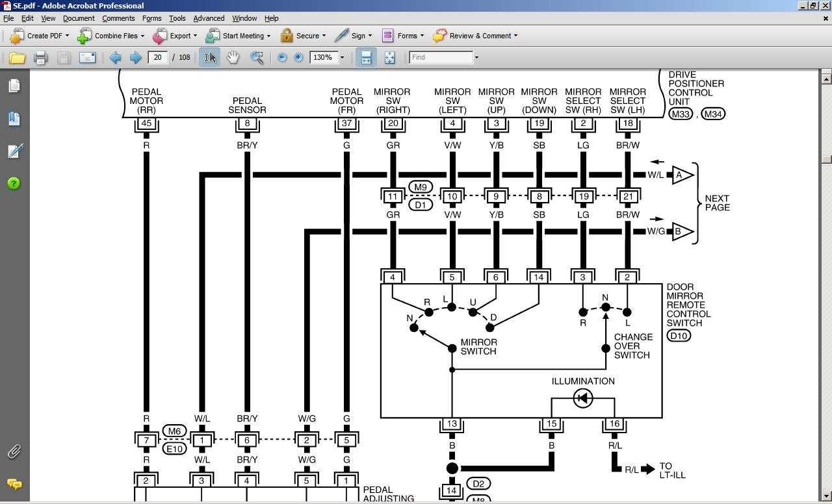Open the Bookmarks navigation panel
The height and width of the screenshot is (504, 832).
[x=14, y=118]
